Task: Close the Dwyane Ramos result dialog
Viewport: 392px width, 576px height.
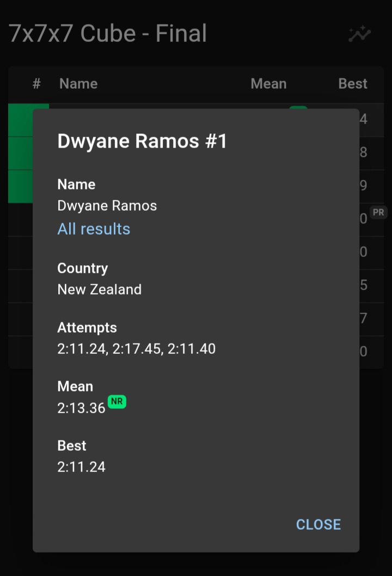Action: 318,524
